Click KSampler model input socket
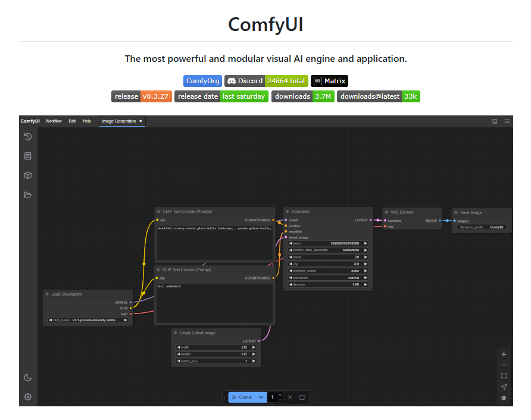531x420 pixels. (x=286, y=220)
